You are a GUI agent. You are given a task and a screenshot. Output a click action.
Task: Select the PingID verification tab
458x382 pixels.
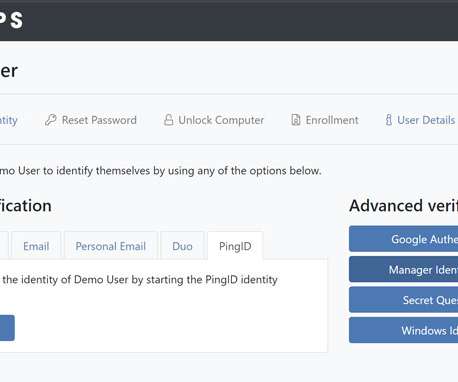pos(235,246)
